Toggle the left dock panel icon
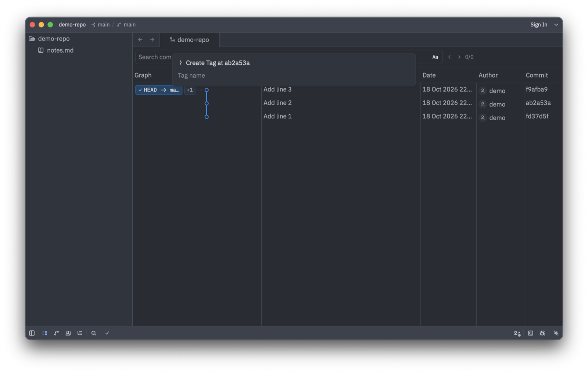The height and width of the screenshot is (373, 588). click(32, 333)
